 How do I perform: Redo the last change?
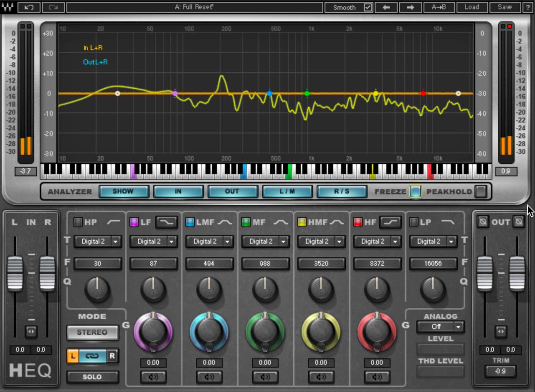click(53, 7)
